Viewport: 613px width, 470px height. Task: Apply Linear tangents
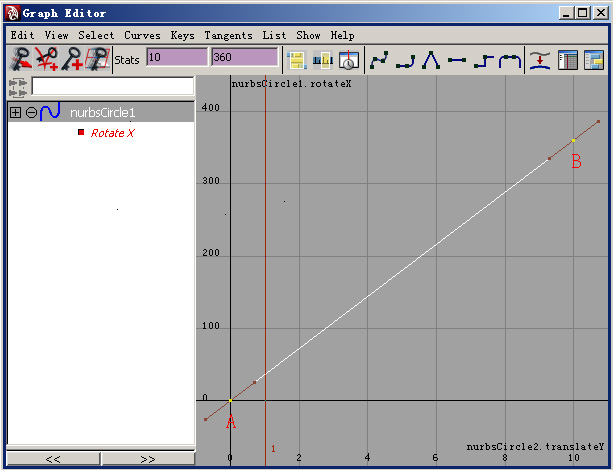click(431, 60)
